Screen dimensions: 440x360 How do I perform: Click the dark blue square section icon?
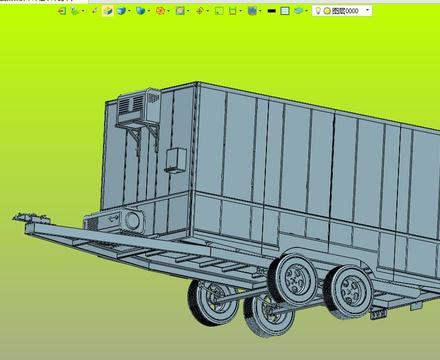(252, 11)
